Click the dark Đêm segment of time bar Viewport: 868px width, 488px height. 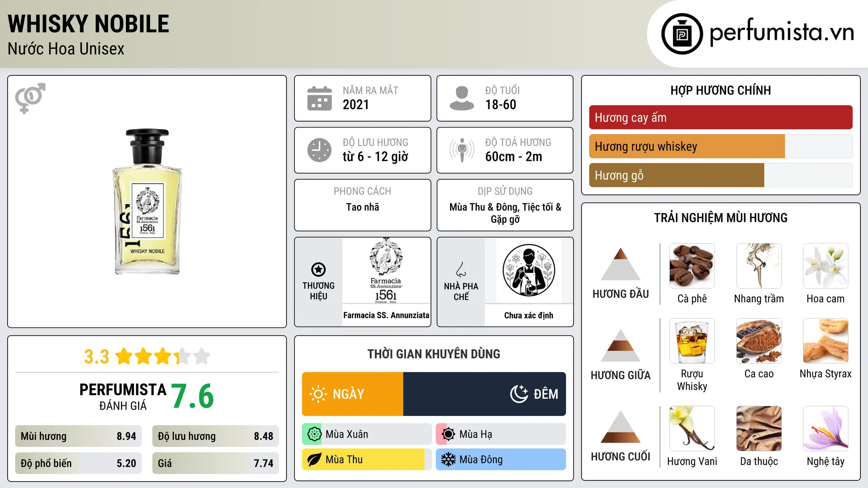(x=484, y=394)
